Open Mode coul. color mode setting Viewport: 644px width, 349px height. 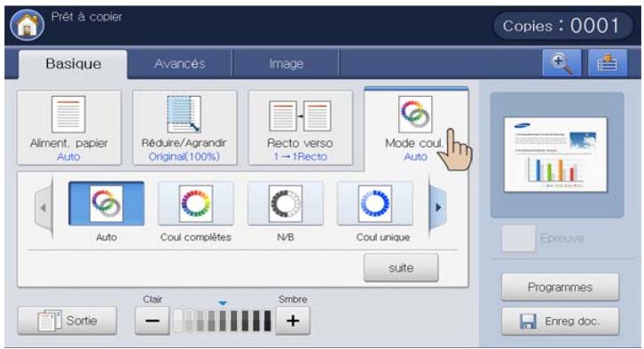click(x=416, y=129)
